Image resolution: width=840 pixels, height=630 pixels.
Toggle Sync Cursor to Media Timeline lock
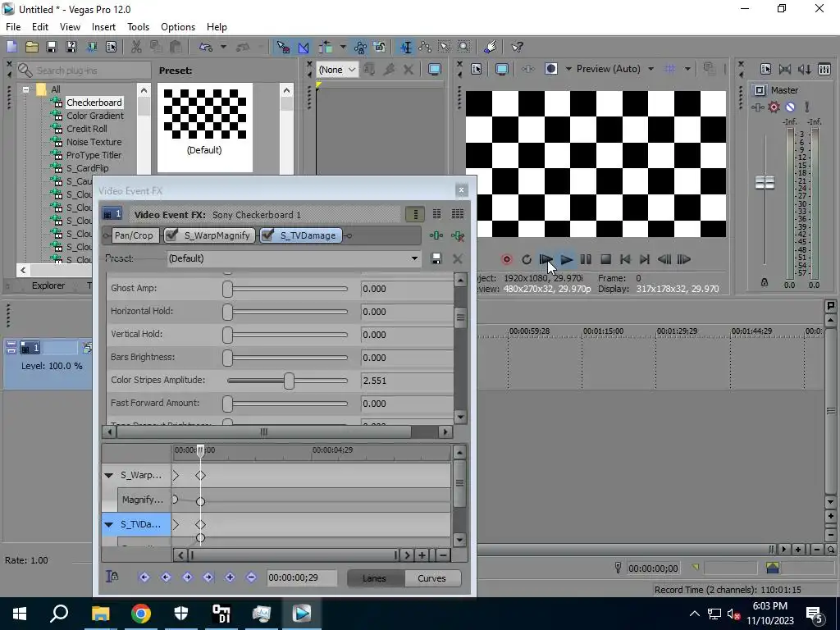[112, 577]
